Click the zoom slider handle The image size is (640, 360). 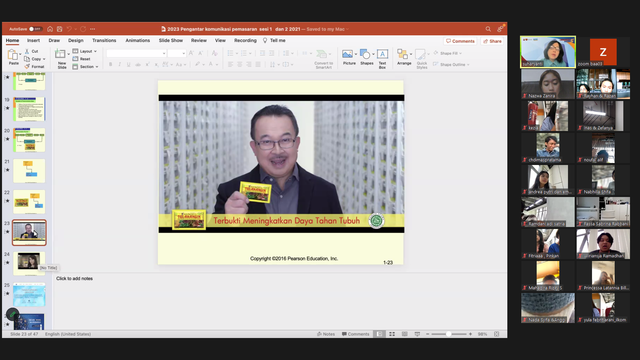(x=449, y=334)
